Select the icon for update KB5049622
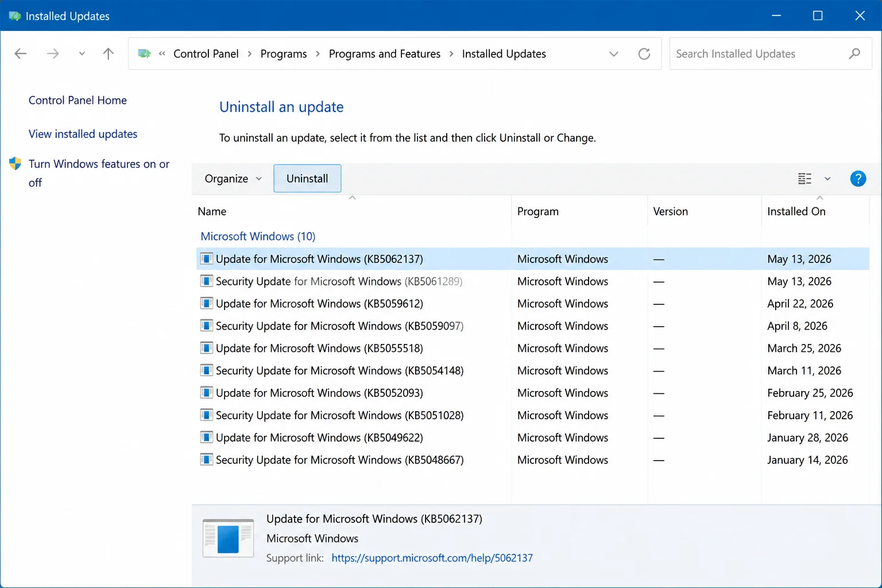The image size is (882, 588). point(207,438)
